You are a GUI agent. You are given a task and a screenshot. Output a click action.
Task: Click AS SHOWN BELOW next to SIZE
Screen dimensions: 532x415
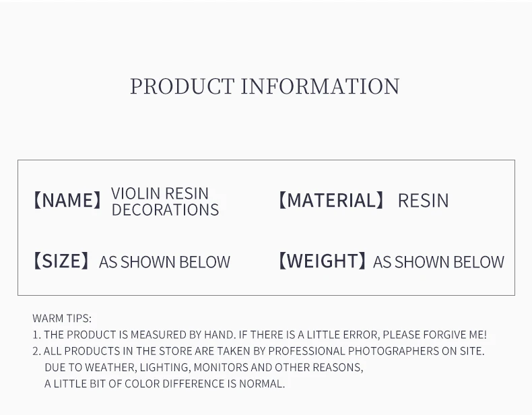(164, 262)
